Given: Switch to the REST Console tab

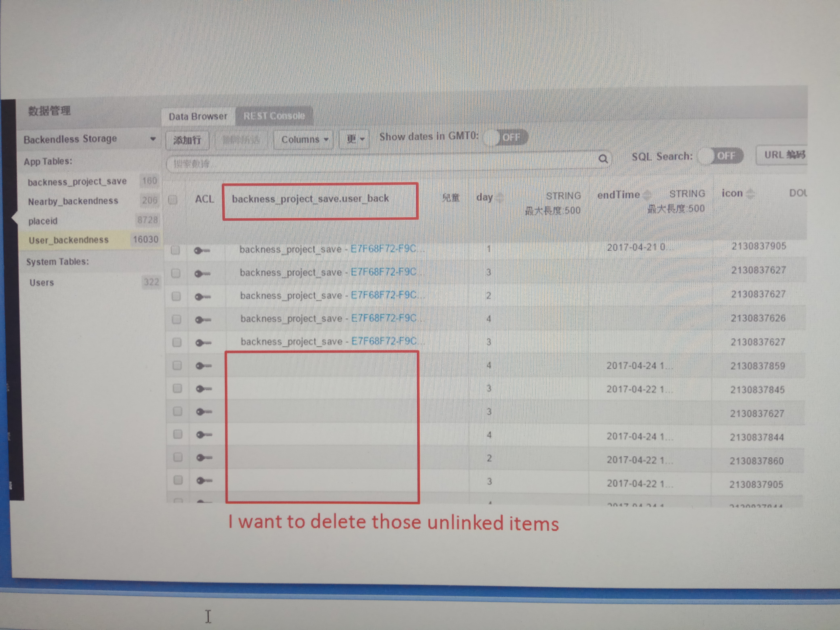Looking at the screenshot, I should click(274, 116).
